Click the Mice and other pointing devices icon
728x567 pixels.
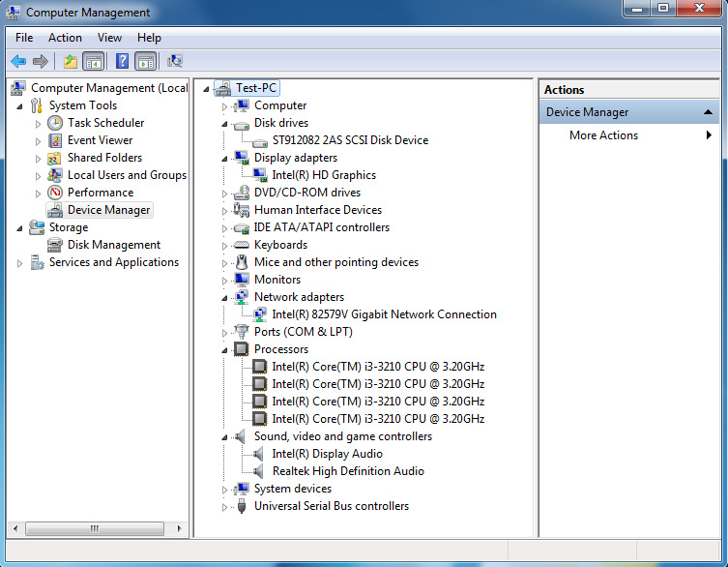coord(242,262)
